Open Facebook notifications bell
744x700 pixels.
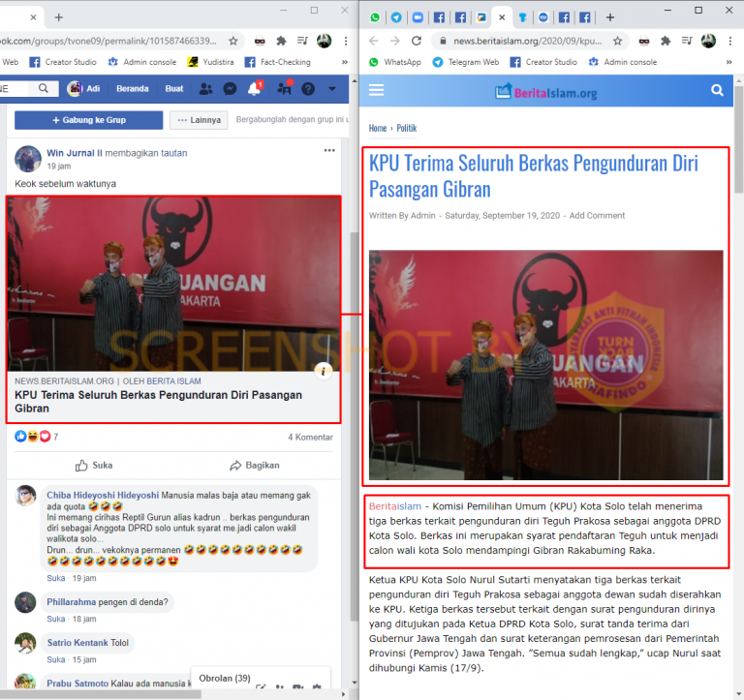255,89
